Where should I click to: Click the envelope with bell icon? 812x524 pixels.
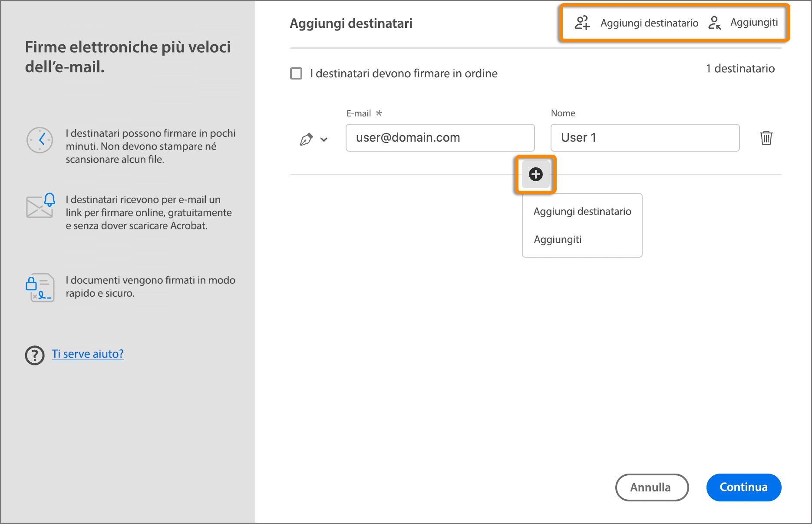40,206
